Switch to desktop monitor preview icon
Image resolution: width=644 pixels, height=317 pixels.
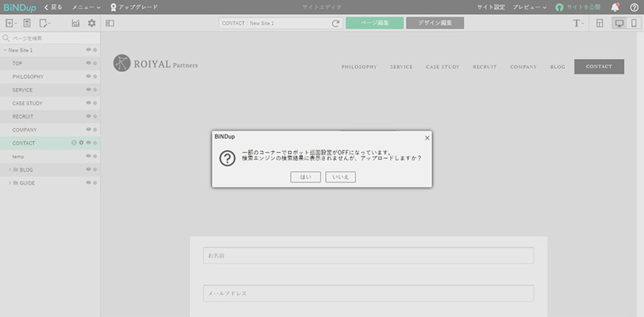pyautogui.click(x=619, y=23)
